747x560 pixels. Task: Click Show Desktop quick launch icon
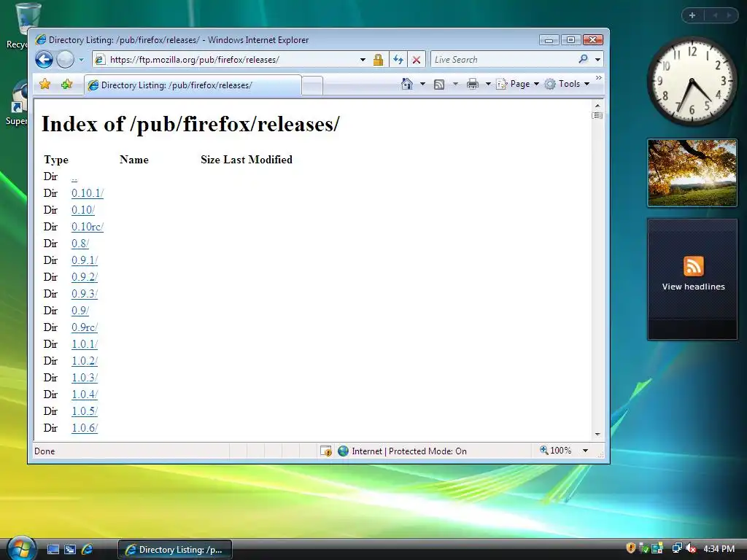point(53,550)
